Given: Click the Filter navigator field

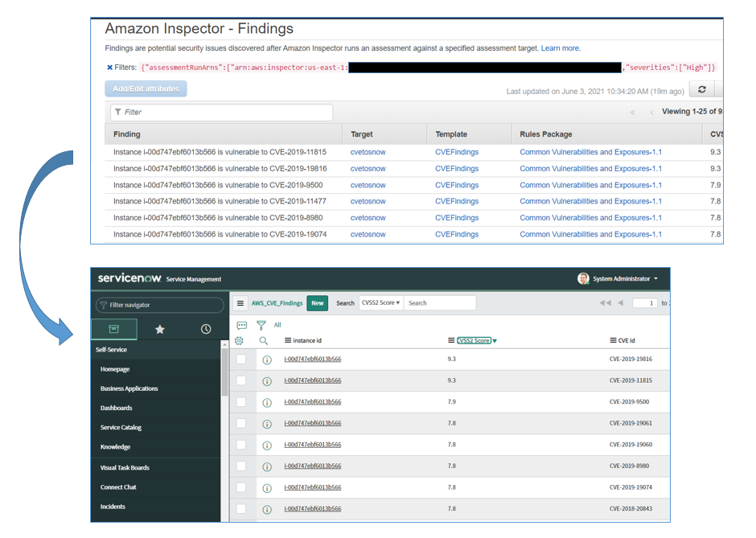Looking at the screenshot, I should (160, 305).
